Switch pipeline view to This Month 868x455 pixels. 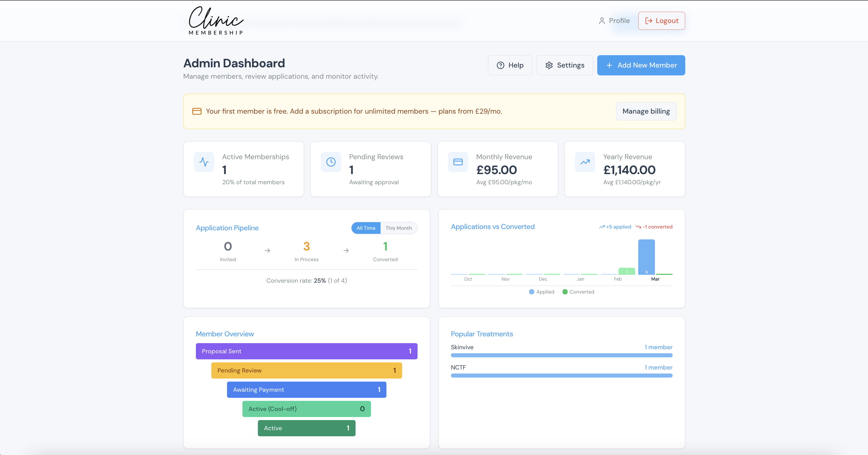(399, 228)
